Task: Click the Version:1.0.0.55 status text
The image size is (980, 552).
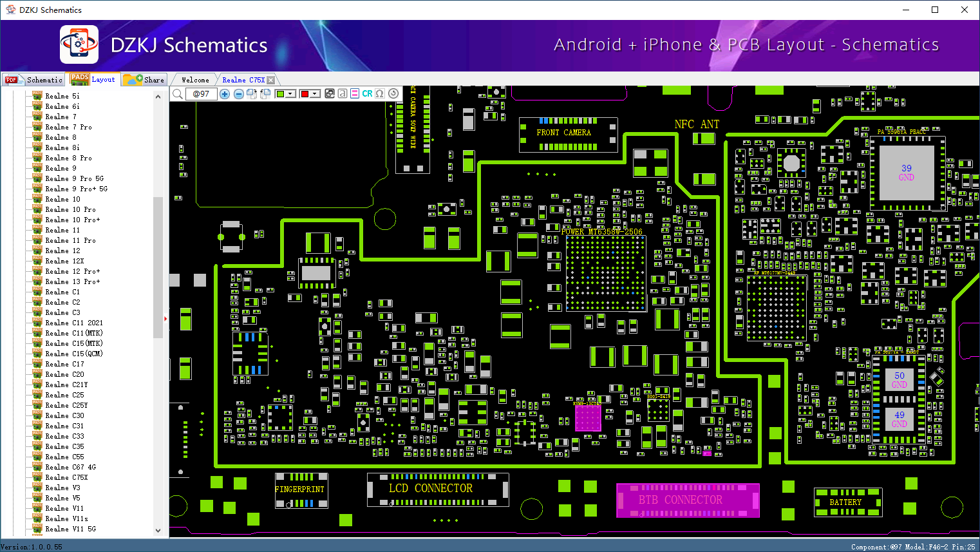Action: [x=32, y=547]
